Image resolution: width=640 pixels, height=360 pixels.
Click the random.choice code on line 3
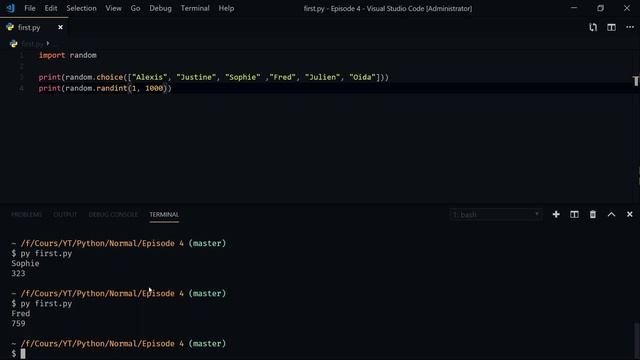click(x=94, y=78)
